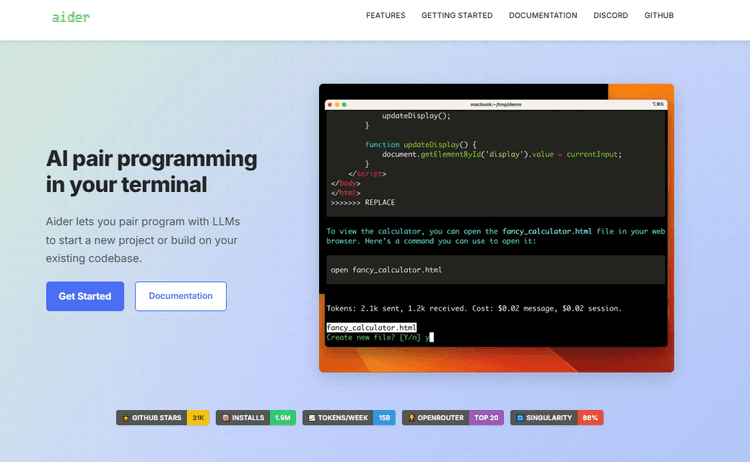Click the green dot in terminal title bar

pyautogui.click(x=344, y=104)
